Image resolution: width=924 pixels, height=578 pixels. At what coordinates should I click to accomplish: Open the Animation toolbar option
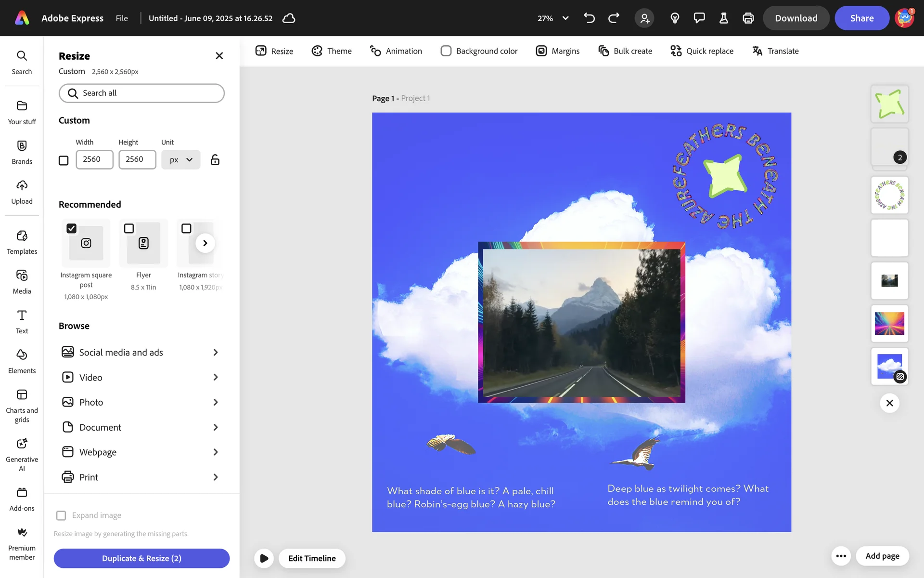coord(396,51)
